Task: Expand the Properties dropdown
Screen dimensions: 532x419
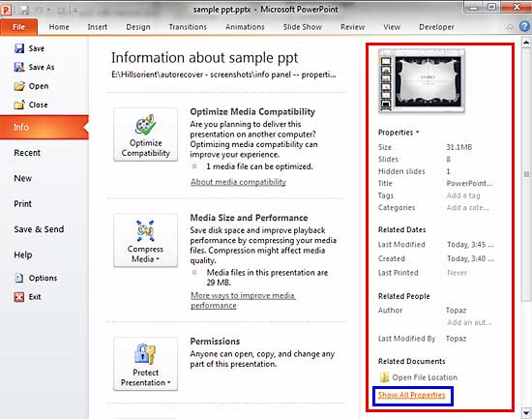Action: click(x=399, y=132)
